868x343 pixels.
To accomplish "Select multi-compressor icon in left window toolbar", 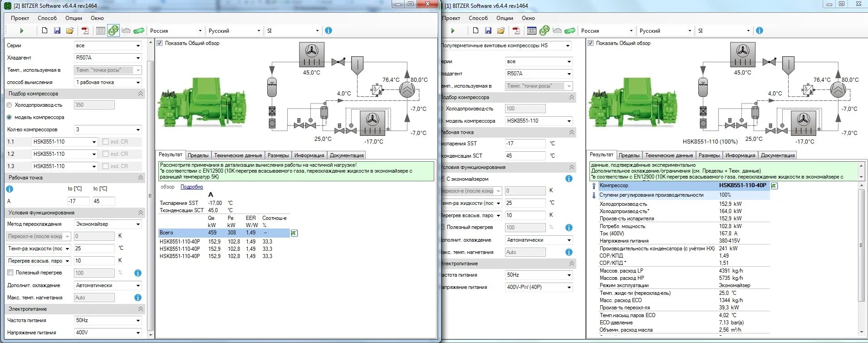I will (x=113, y=30).
